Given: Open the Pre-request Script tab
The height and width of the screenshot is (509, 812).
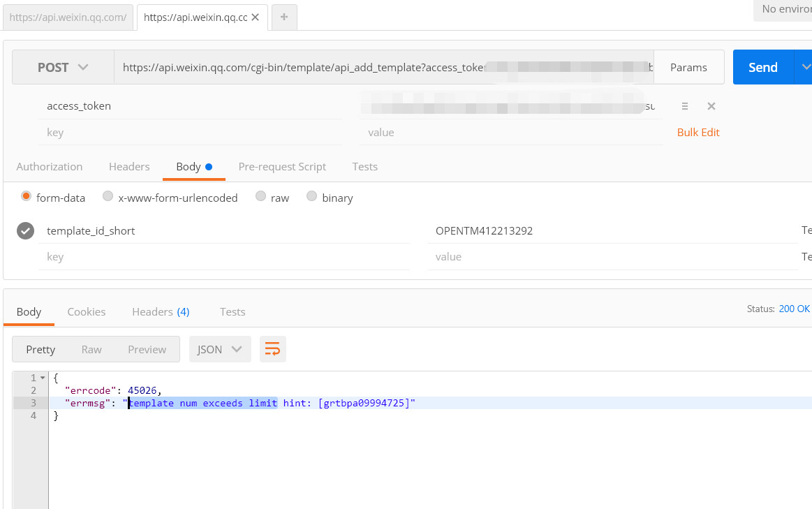Looking at the screenshot, I should pos(282,167).
